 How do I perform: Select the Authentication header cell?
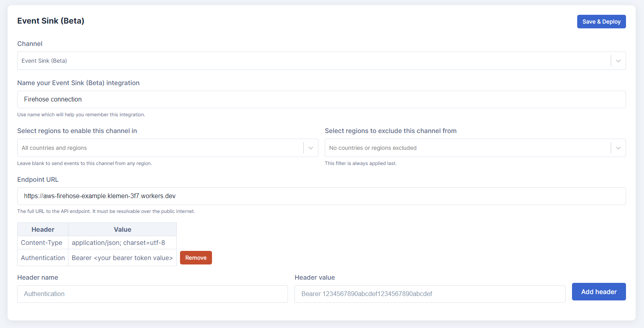pos(43,258)
